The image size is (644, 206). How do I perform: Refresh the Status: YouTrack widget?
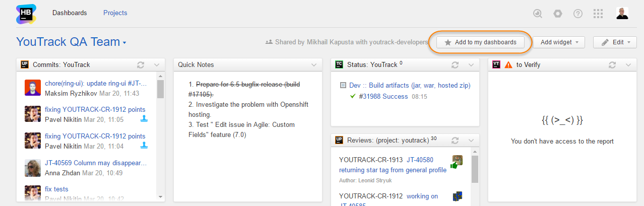click(455, 64)
